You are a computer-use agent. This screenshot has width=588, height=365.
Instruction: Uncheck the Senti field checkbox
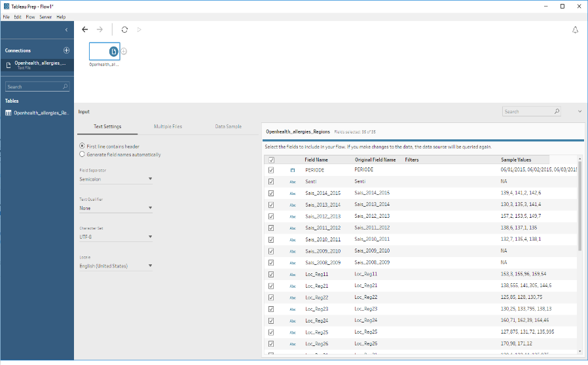pyautogui.click(x=271, y=182)
